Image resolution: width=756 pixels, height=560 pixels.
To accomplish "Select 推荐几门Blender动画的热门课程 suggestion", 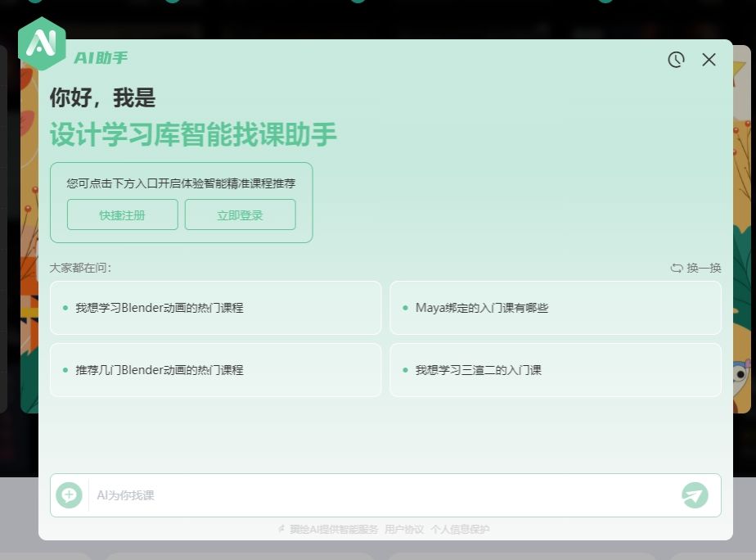I will [215, 370].
